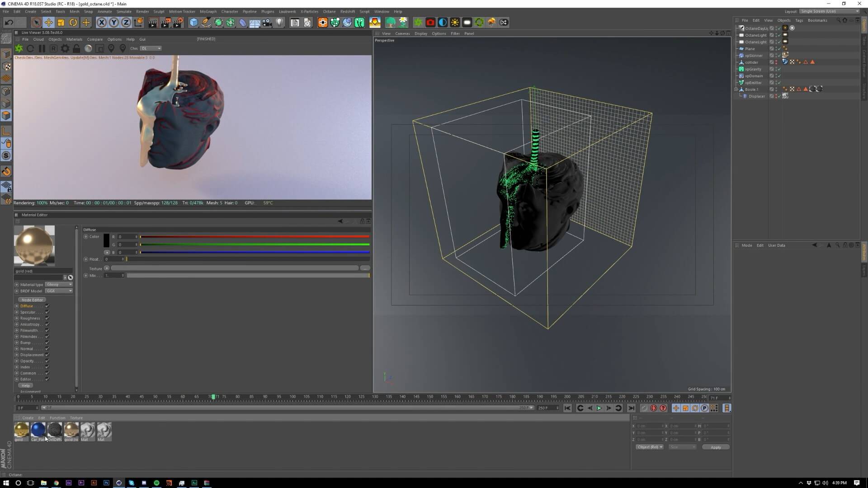Viewport: 868px width, 488px height.
Task: Click the Node Editor button
Action: 32,300
